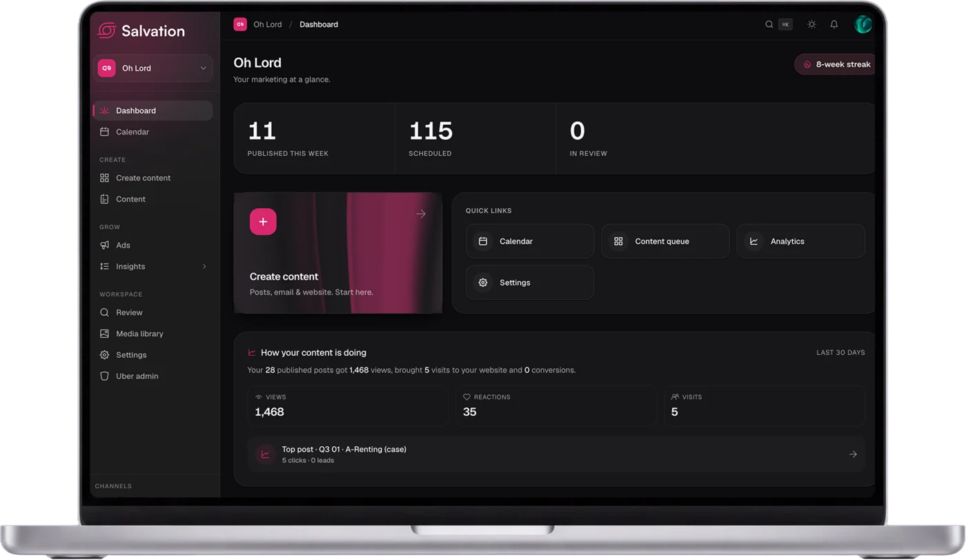Click the Top post chart icon
The width and height of the screenshot is (966, 560).
click(265, 454)
